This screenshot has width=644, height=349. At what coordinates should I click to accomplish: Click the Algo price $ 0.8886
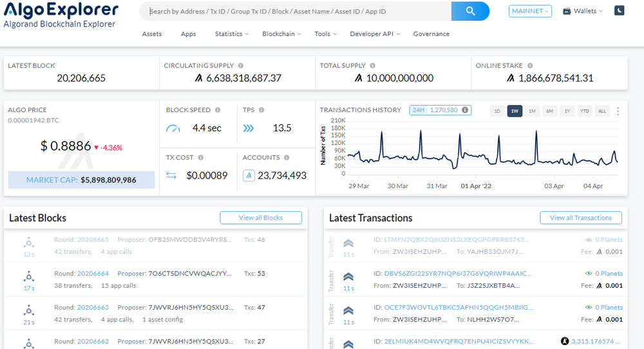click(x=66, y=146)
